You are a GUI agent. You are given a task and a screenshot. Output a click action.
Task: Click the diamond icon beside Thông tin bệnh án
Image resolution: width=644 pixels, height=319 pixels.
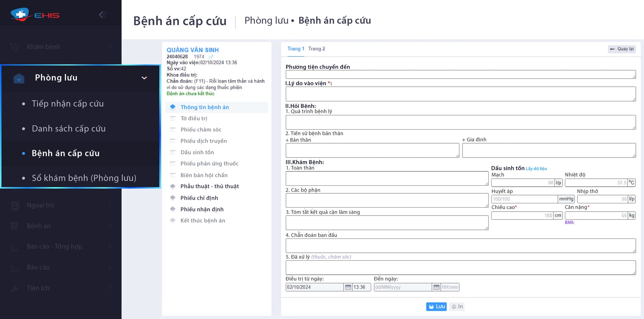(x=173, y=107)
